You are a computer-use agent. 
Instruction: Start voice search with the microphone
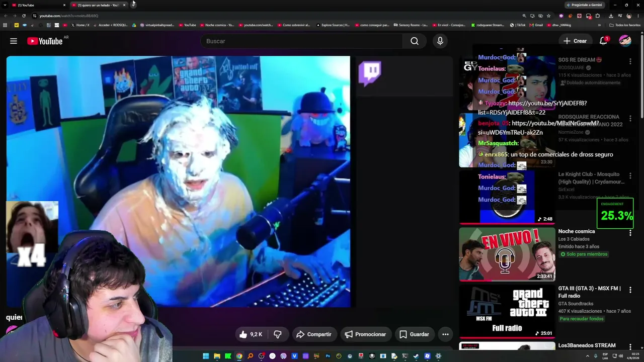pos(440,41)
